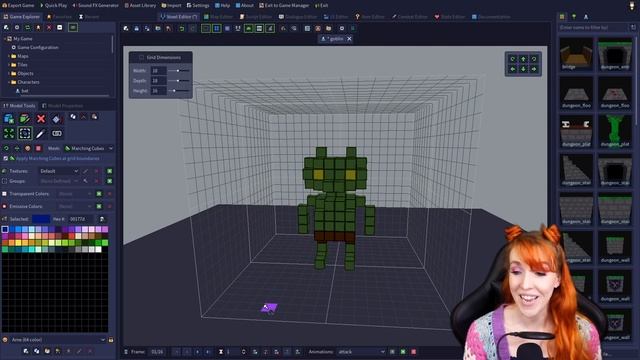Open the Export Game menu
Viewport: 640px width, 360px height.
[x=18, y=5]
